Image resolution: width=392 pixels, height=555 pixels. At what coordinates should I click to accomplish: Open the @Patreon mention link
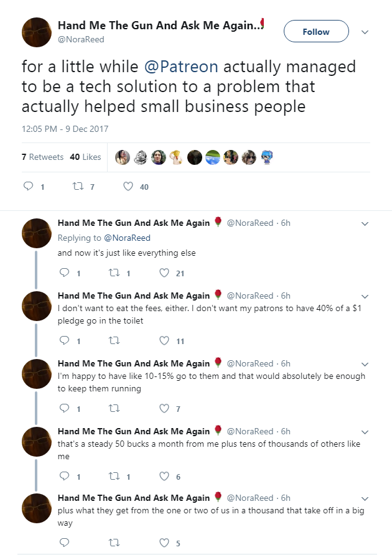181,67
